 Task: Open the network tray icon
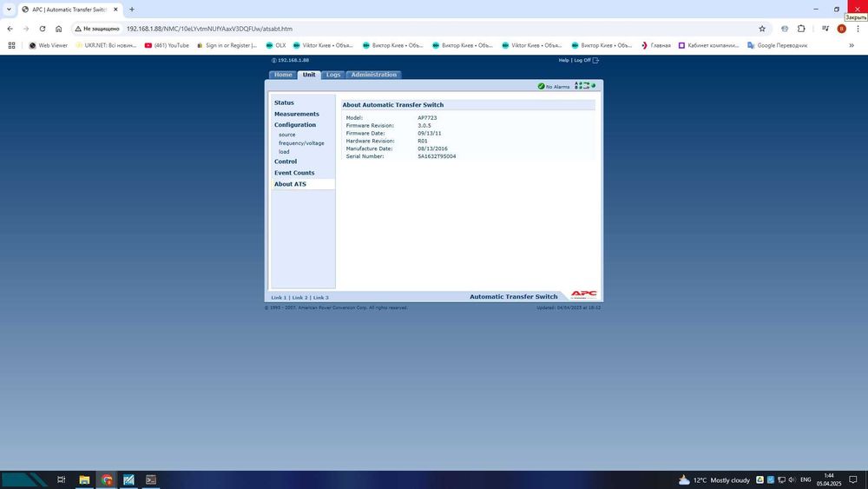coord(781,479)
